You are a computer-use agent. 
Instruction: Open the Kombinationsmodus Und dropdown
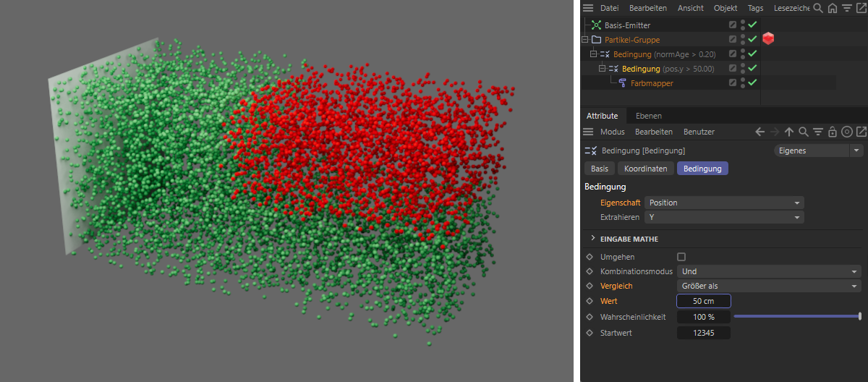[770, 271]
